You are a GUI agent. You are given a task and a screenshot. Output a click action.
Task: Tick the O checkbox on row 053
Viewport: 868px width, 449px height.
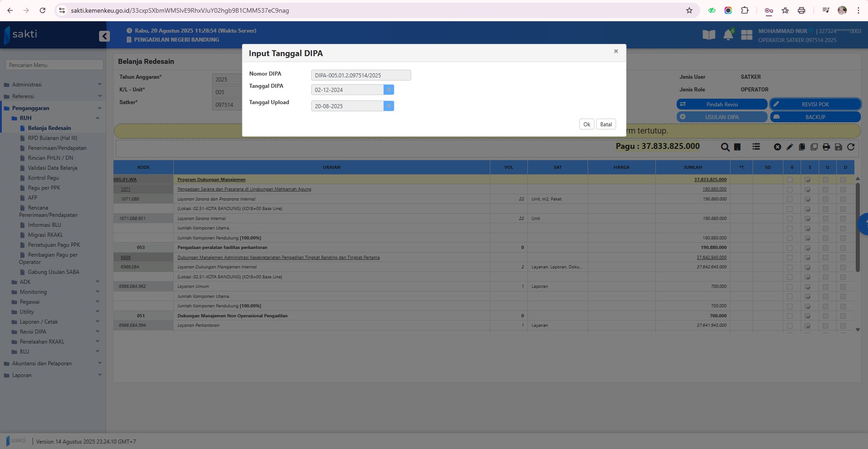790,248
